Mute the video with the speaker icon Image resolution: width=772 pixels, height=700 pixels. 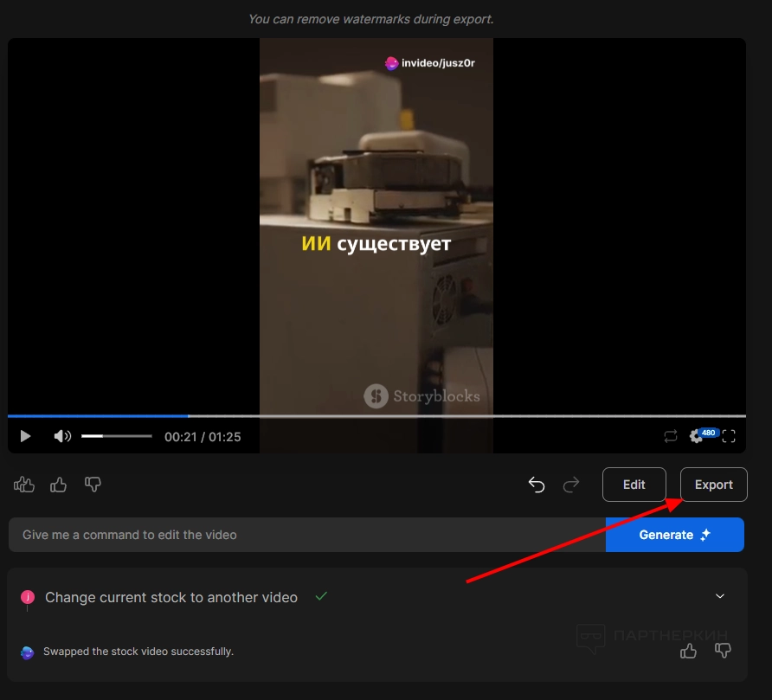pyautogui.click(x=62, y=437)
